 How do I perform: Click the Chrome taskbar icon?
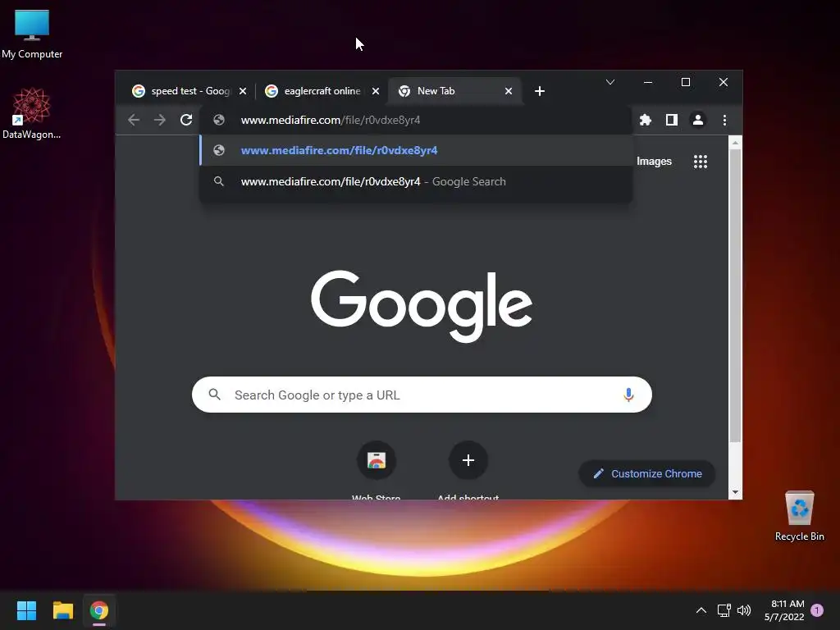click(x=99, y=610)
